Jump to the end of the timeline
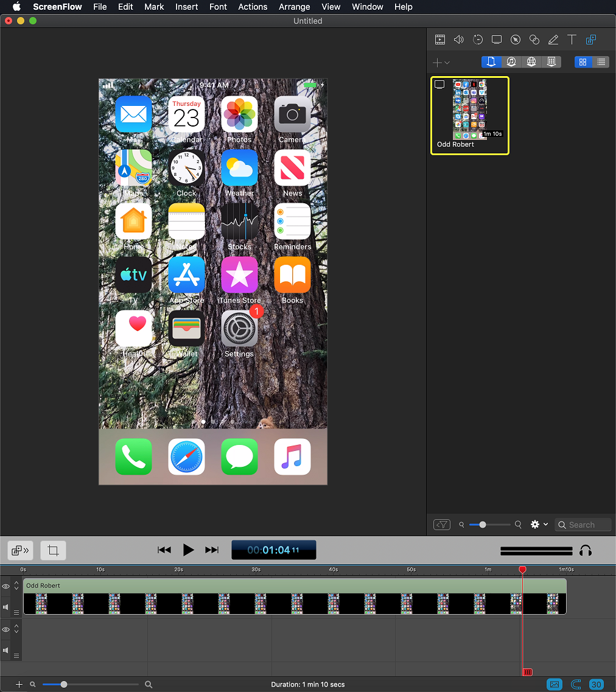Screen dimensions: 616x692 211,550
